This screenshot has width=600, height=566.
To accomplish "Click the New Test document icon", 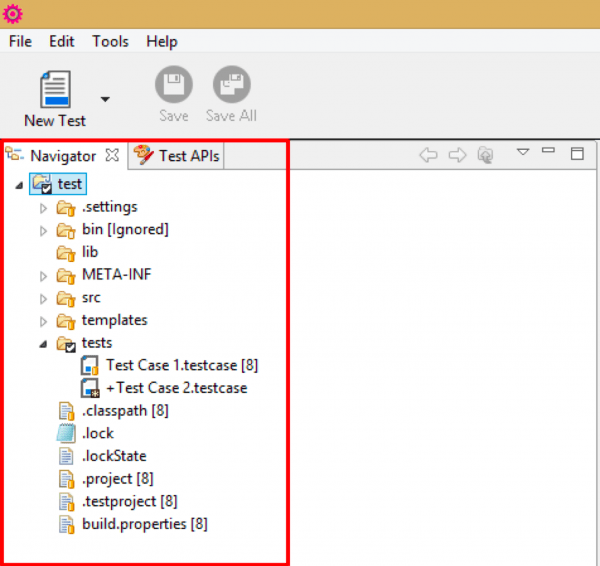I will [55, 89].
